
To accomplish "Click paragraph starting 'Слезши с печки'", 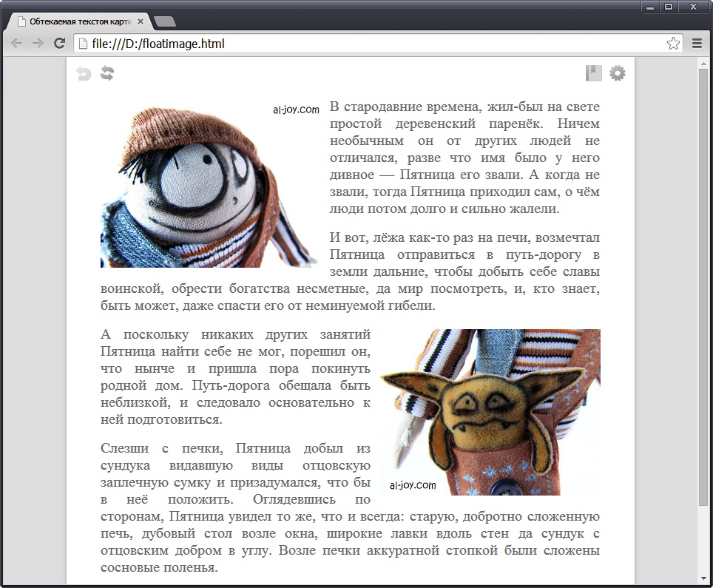I will (350, 508).
